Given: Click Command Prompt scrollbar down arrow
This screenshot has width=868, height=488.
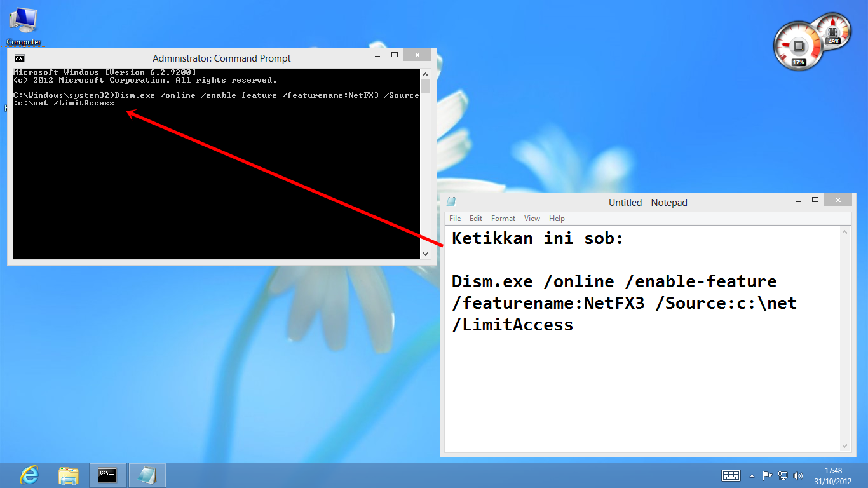Looking at the screenshot, I should (426, 254).
